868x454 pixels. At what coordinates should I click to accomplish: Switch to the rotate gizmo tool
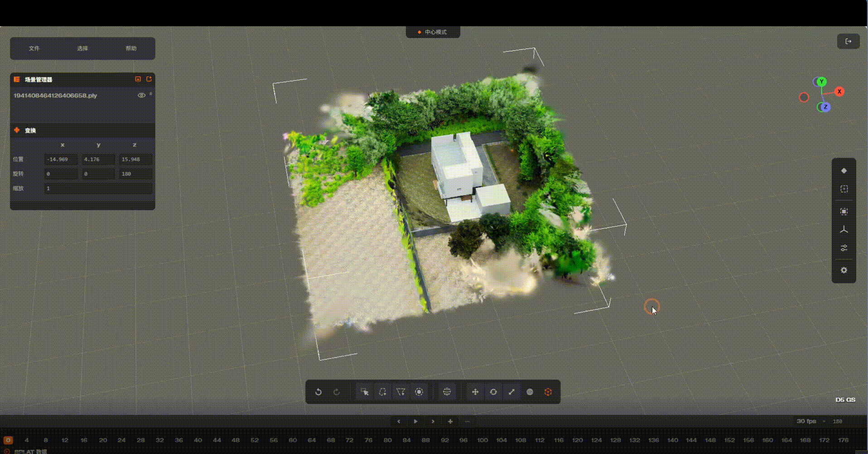pyautogui.click(x=493, y=392)
